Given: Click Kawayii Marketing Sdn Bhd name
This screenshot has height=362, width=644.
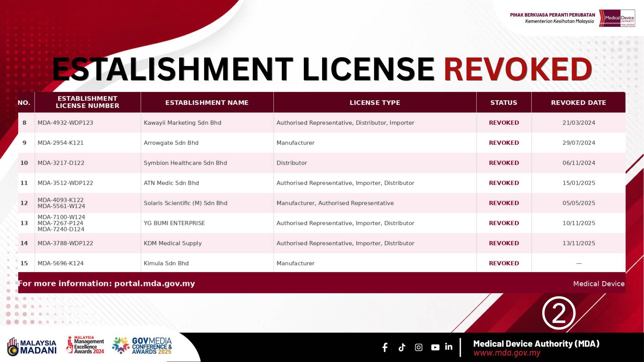Looking at the screenshot, I should point(182,123).
